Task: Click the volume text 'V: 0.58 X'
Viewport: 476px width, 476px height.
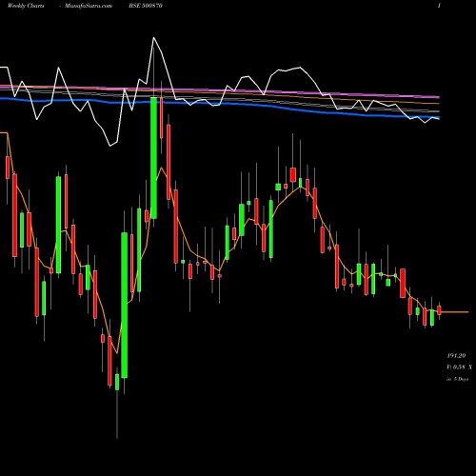Action: pos(459,367)
